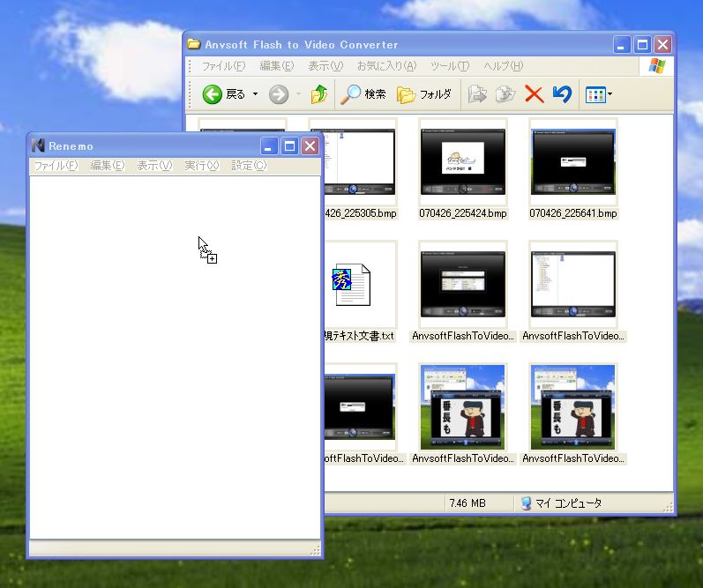This screenshot has width=703, height=588.
Task: Open Renemo's 設定(C) menu
Action: pos(249,166)
